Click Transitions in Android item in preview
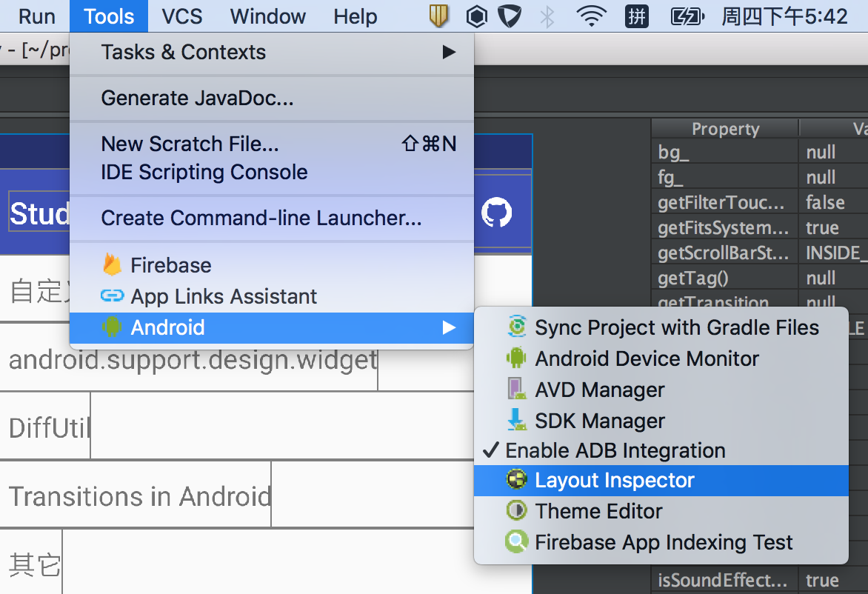Viewport: 868px width, 594px height. (140, 496)
